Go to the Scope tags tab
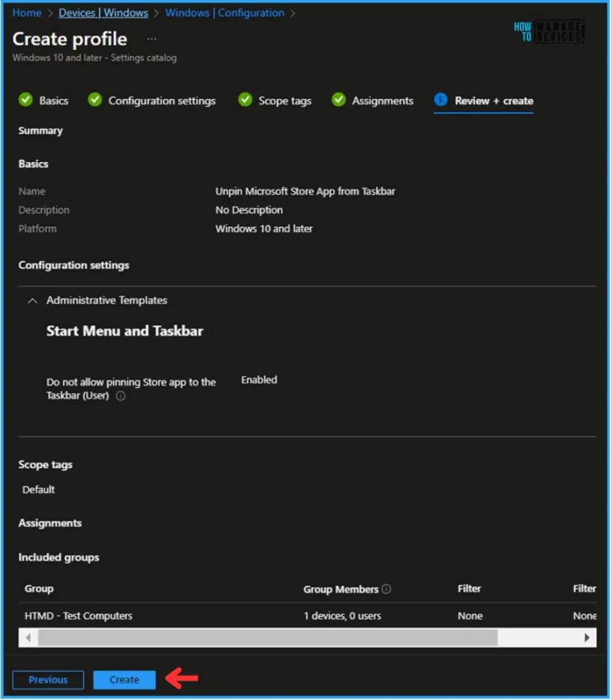Viewport: 611px width, 700px height. pos(284,100)
